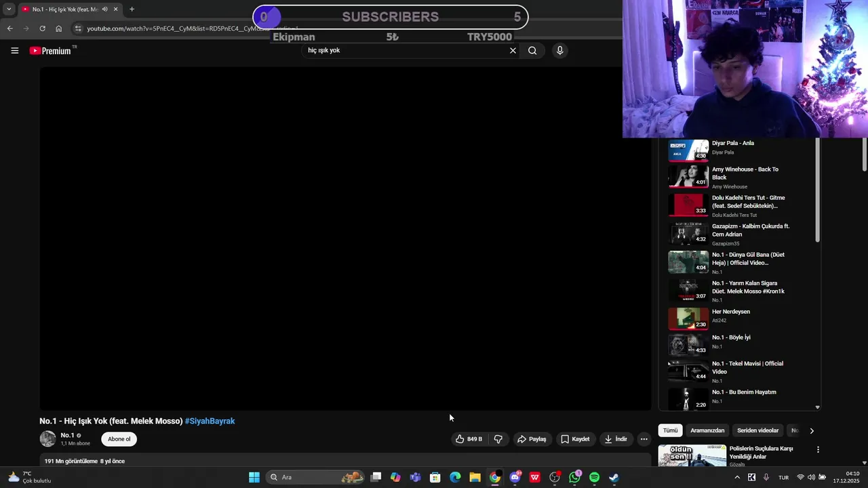
Task: Open the browser home page icon
Action: (58, 28)
